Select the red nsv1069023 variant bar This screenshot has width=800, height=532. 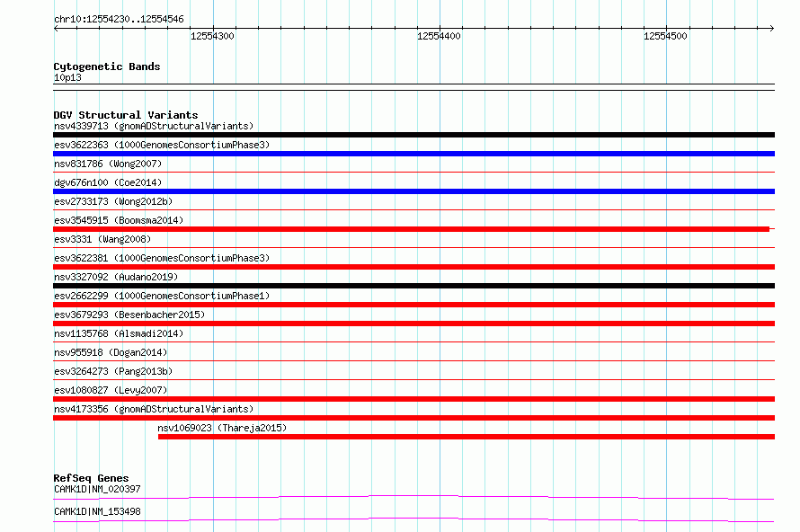coord(467,437)
